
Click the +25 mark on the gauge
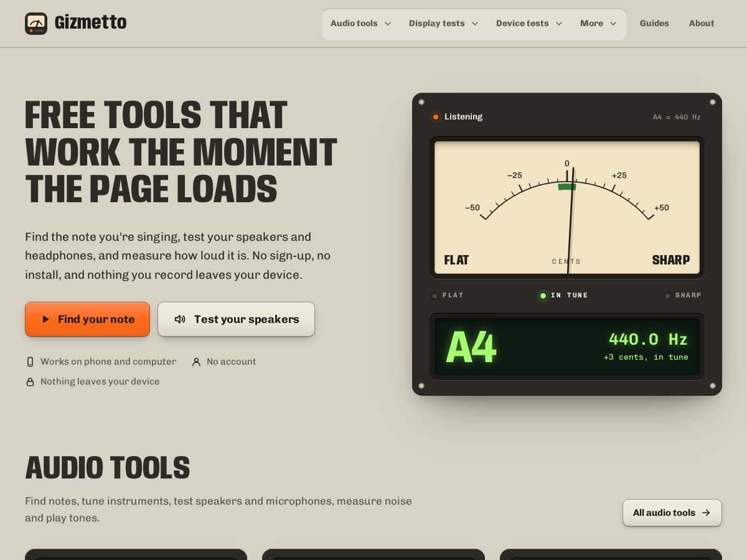pos(619,175)
